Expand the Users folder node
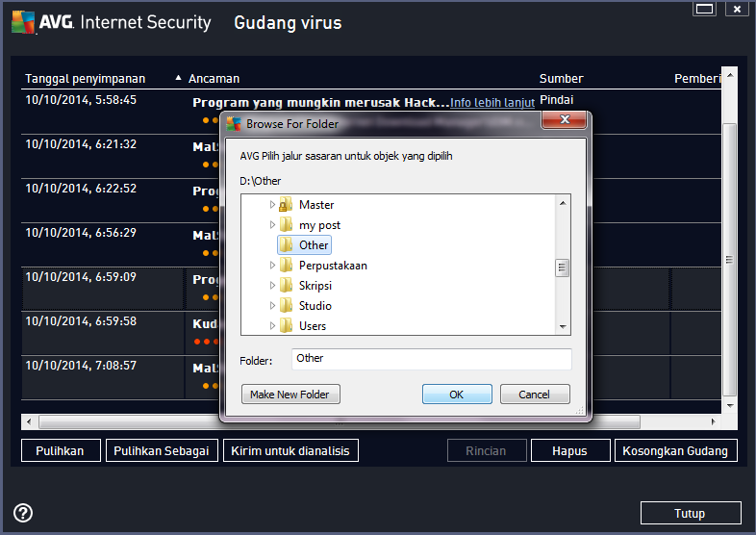Screen dimensions: 756x535 [x=272, y=325]
